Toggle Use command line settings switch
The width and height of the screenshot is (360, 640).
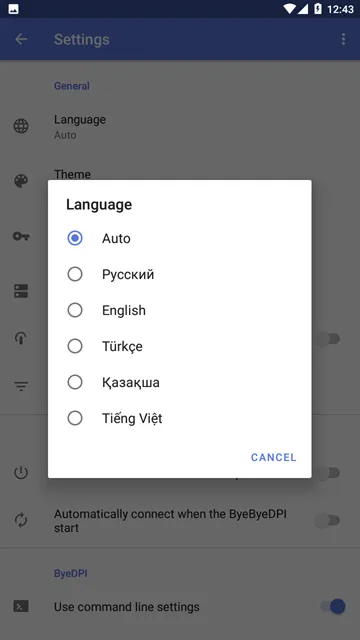point(333,606)
